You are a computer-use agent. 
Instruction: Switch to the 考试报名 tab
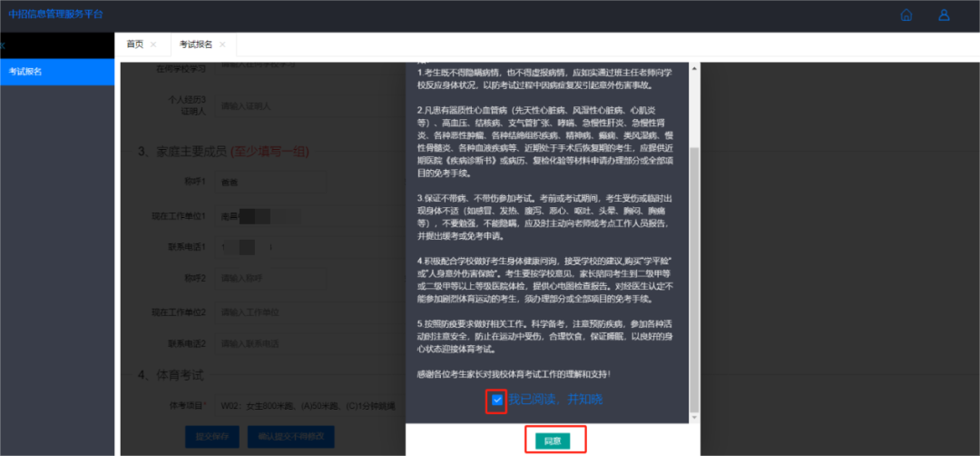(x=196, y=45)
